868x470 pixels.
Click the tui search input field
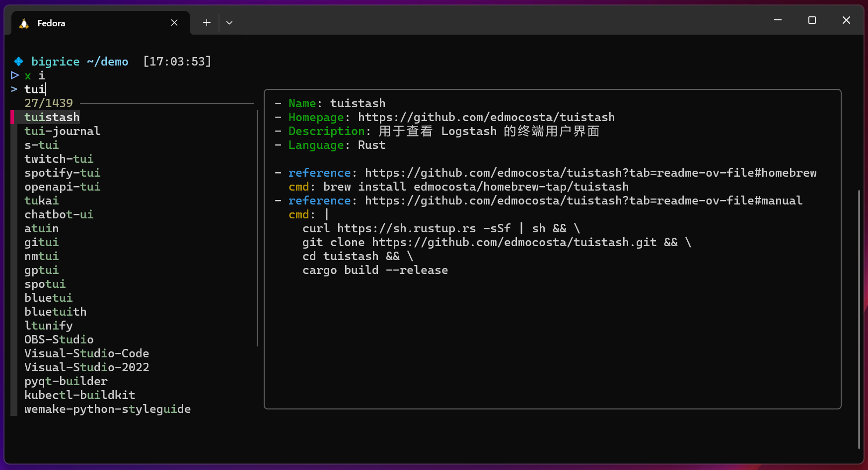[x=35, y=89]
